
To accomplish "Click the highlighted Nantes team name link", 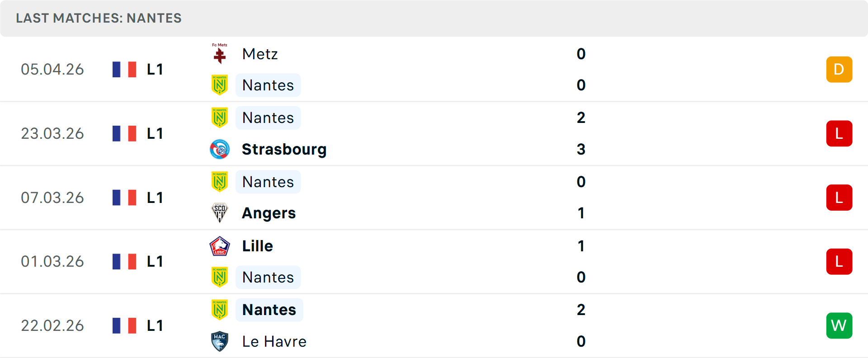I will (x=269, y=310).
